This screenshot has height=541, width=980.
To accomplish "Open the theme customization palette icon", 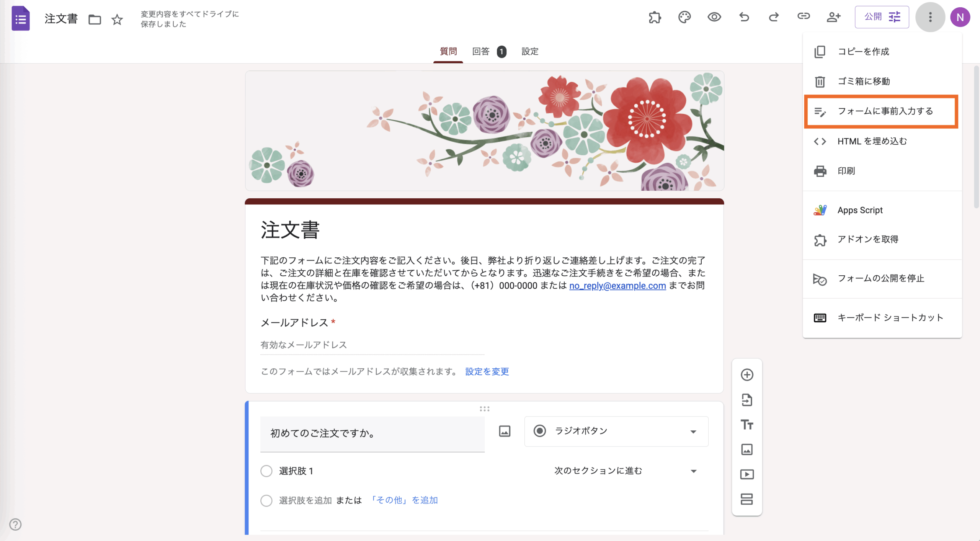I will (684, 17).
